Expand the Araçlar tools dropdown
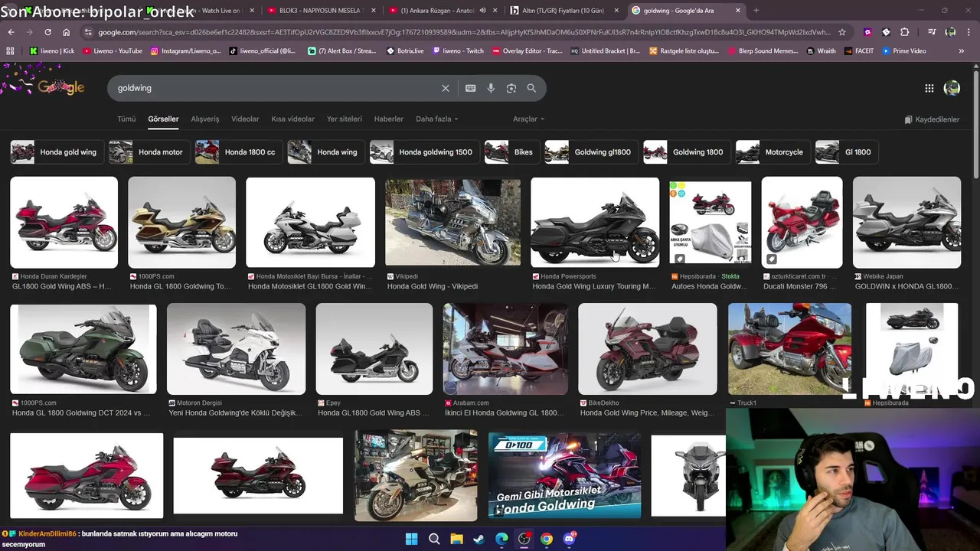Viewport: 980px width, 551px height. tap(528, 119)
